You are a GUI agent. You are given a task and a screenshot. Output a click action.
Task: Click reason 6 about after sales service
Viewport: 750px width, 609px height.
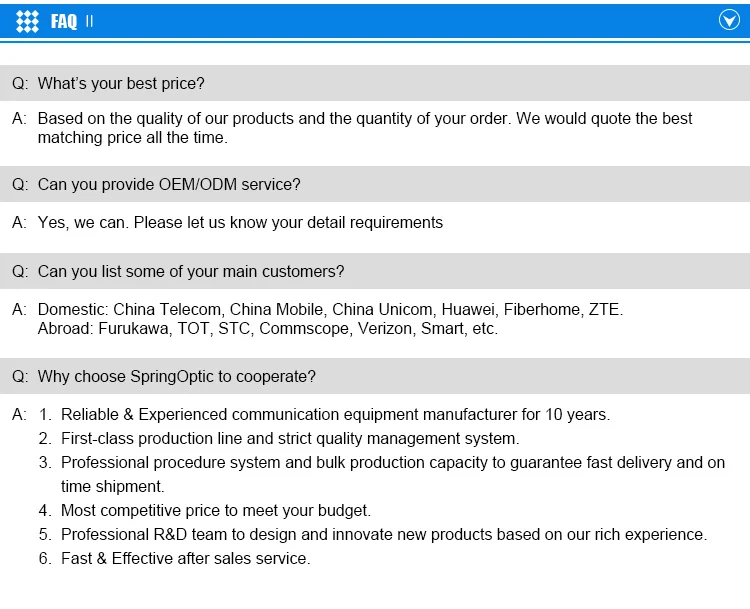[186, 558]
